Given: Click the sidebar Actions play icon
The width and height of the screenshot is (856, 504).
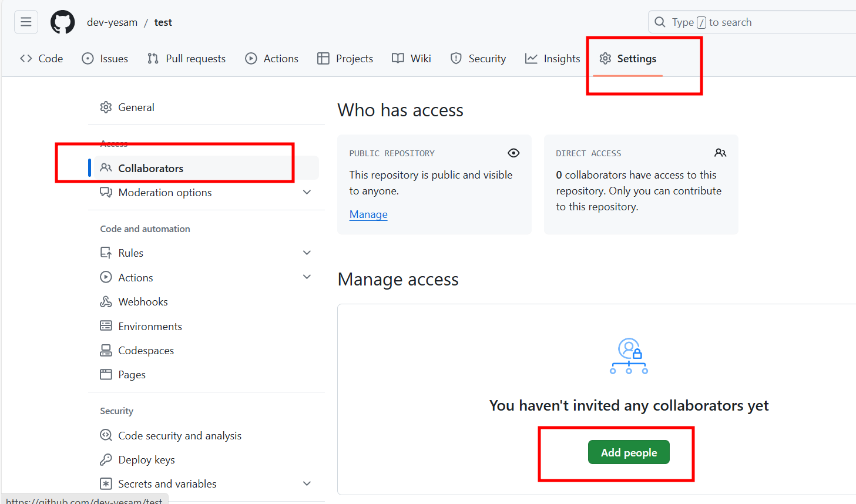Looking at the screenshot, I should (x=106, y=277).
